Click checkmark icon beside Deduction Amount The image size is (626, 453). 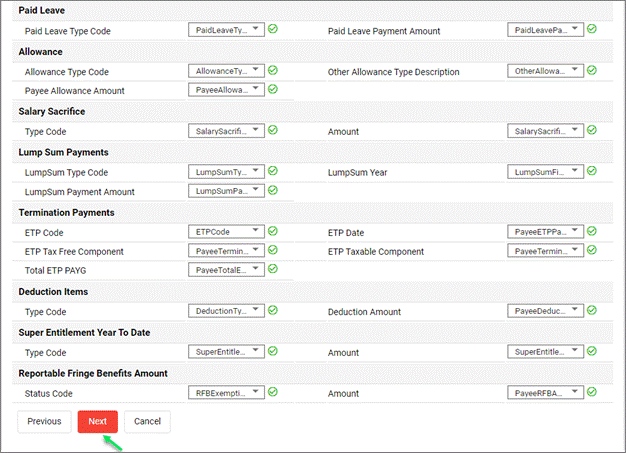coord(592,311)
